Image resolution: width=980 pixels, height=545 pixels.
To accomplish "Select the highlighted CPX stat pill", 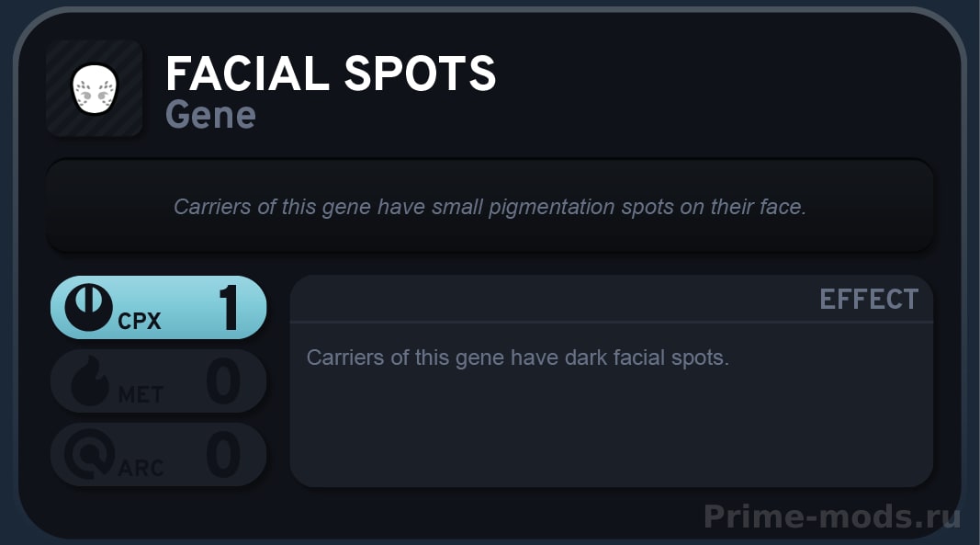I will [x=159, y=307].
